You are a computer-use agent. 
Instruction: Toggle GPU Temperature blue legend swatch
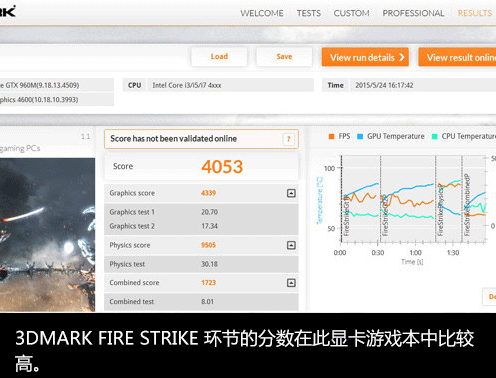(x=360, y=136)
